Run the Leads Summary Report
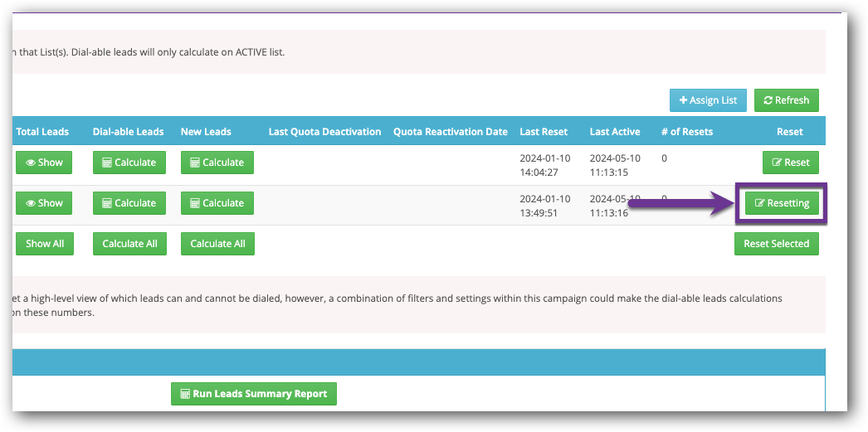This screenshot has width=868, height=432. coord(253,394)
